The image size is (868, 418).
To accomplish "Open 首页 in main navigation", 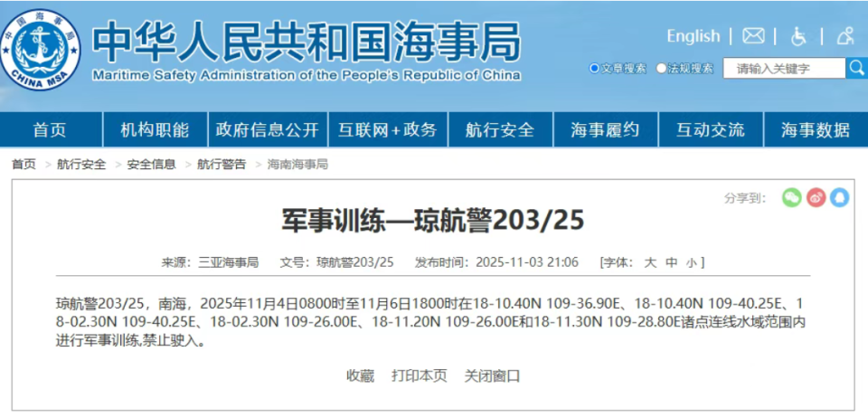I will tap(51, 130).
